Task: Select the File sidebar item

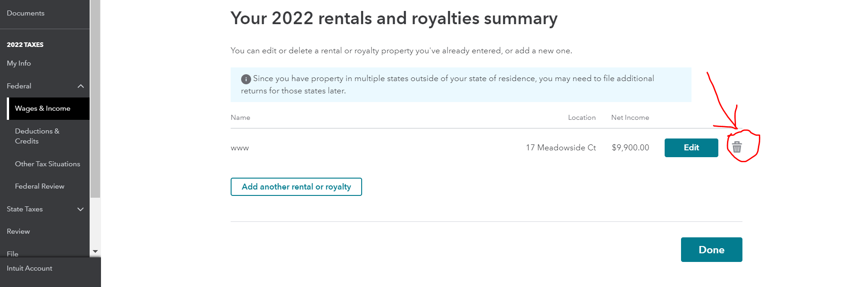Action: [13, 253]
